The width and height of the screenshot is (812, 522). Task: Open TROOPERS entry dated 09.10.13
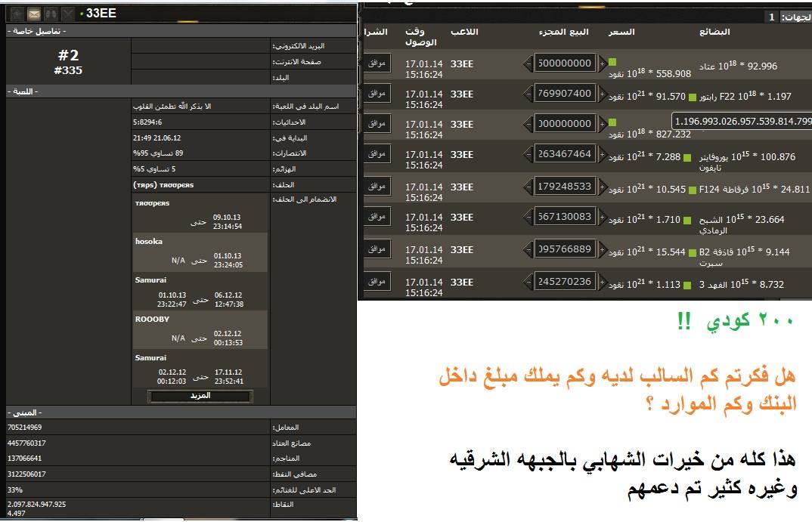pyautogui.click(x=200, y=214)
